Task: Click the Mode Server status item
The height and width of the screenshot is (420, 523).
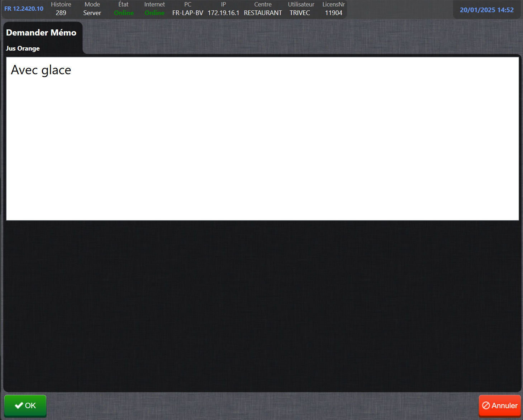Action: click(92, 9)
